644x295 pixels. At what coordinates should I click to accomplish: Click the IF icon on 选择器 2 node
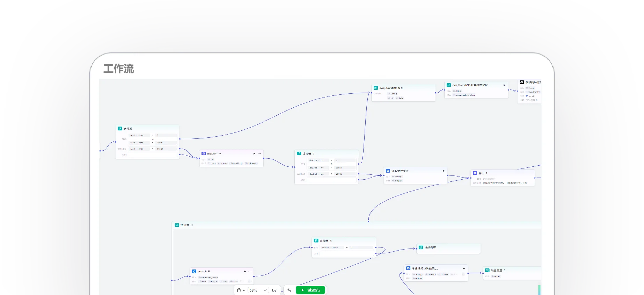click(x=299, y=153)
